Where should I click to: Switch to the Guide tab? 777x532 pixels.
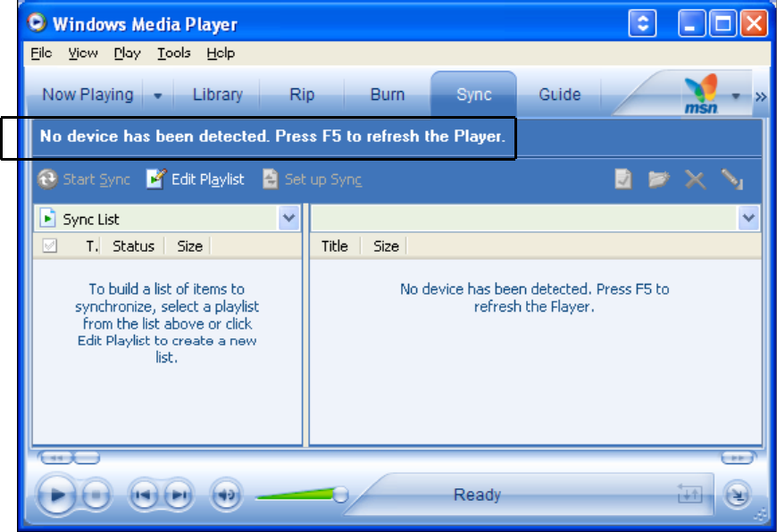(x=559, y=94)
